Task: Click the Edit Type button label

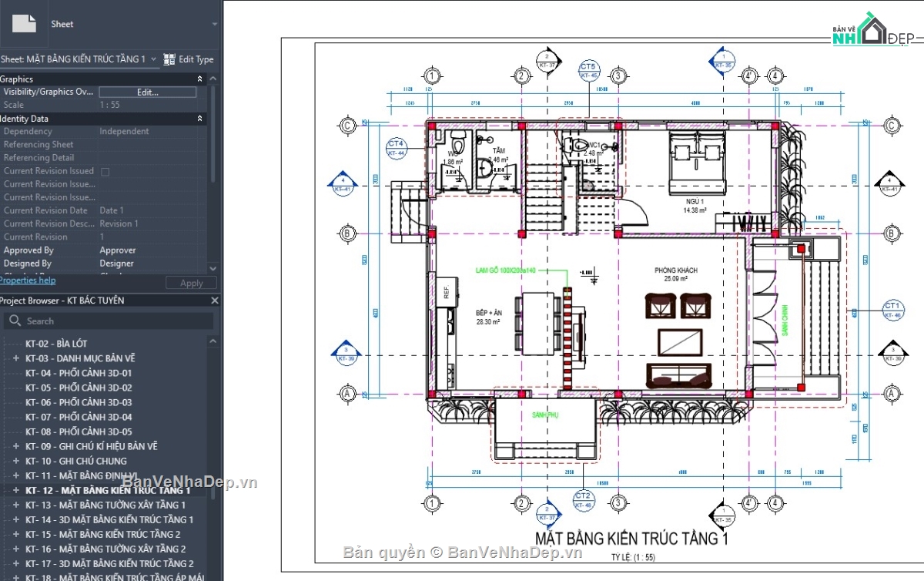Action: pyautogui.click(x=196, y=59)
